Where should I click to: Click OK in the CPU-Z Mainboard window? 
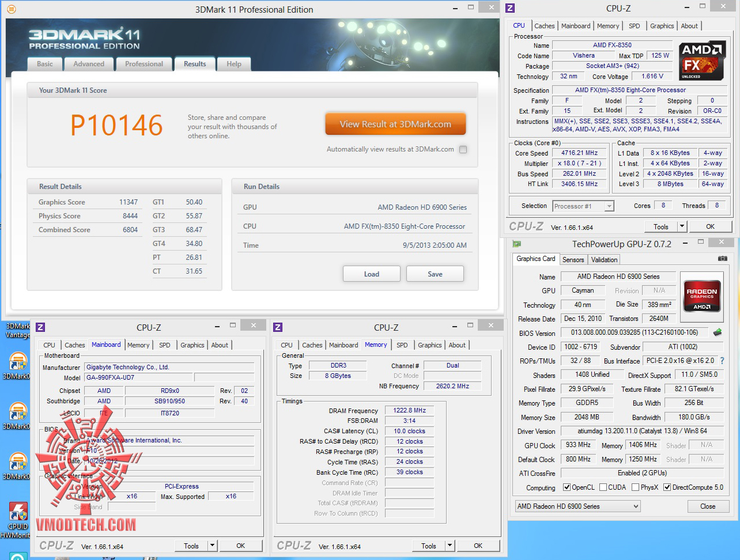(241, 546)
